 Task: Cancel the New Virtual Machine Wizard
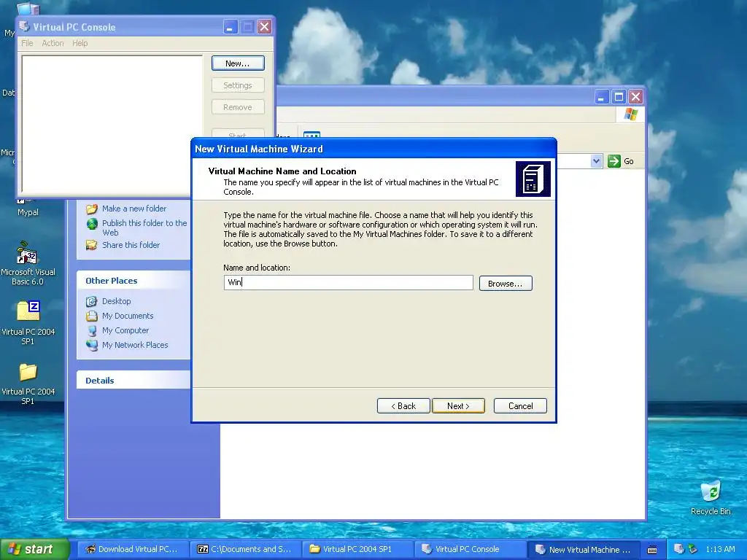(520, 405)
